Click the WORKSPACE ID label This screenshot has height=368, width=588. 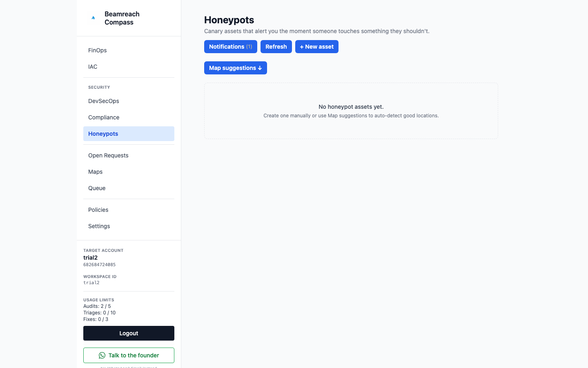100,276
